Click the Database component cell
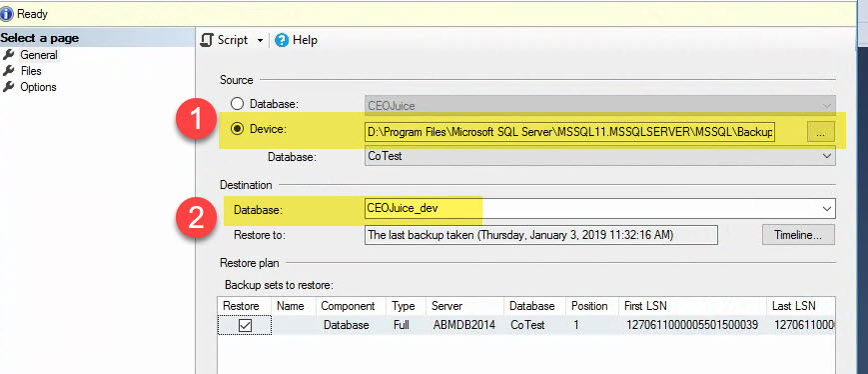Image resolution: width=868 pixels, height=374 pixels. click(352, 325)
